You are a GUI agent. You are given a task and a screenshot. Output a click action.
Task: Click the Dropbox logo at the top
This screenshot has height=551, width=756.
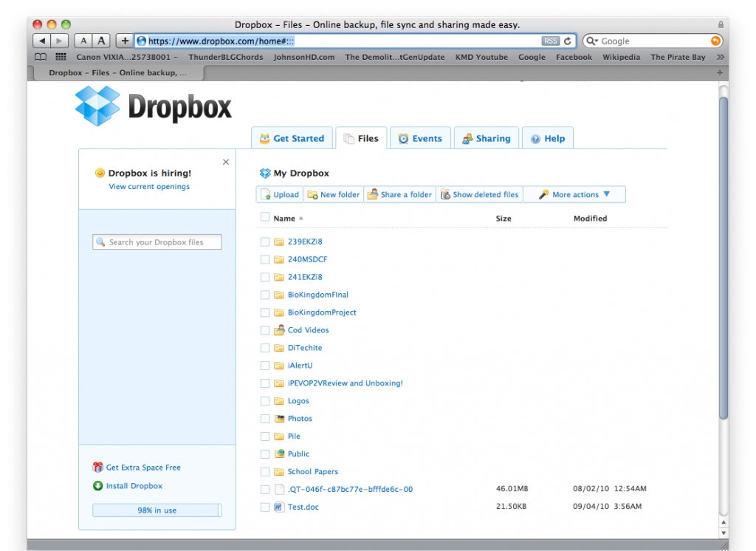coord(144,106)
